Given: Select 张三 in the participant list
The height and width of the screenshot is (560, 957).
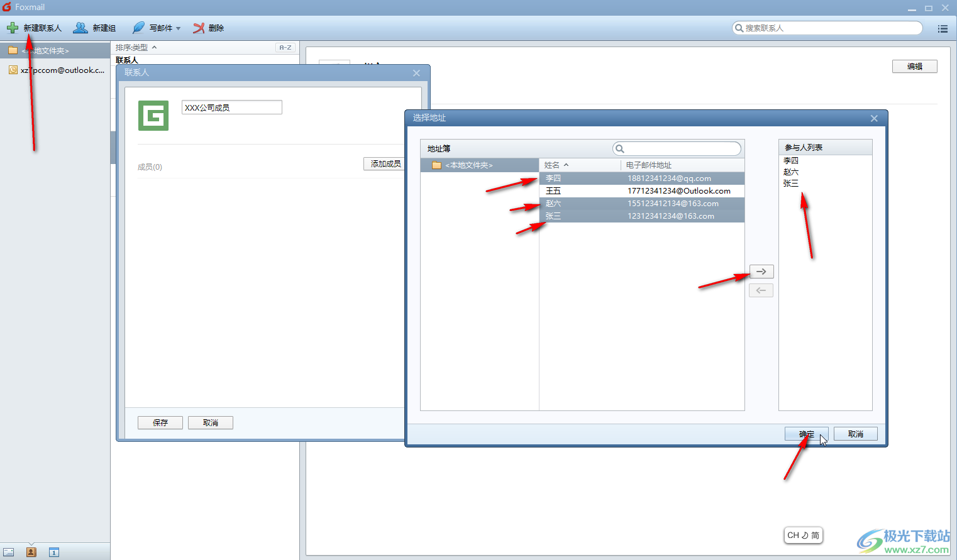Looking at the screenshot, I should tap(791, 184).
